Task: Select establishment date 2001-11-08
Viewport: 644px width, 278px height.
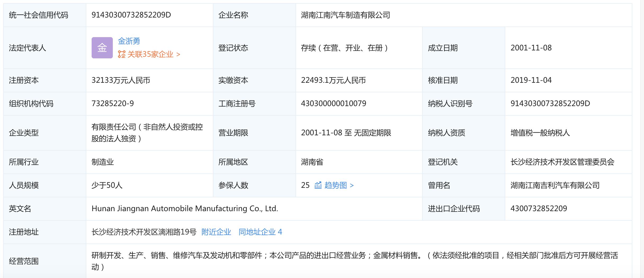Action: coord(531,48)
